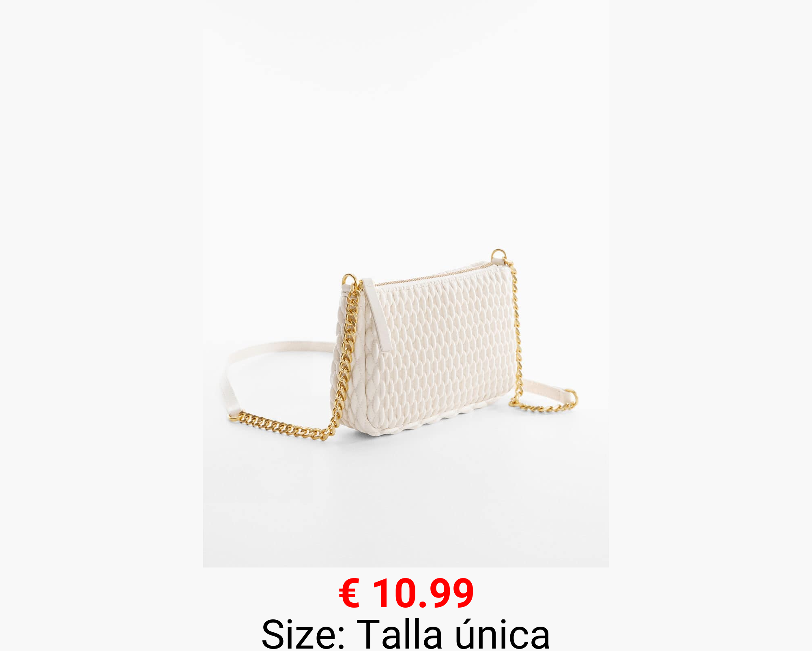The image size is (812, 651).
Task: Click the quilted front panel of bag
Action: coord(442,349)
